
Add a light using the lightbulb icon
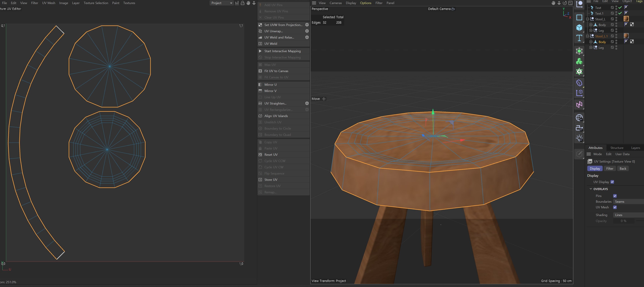579,138
